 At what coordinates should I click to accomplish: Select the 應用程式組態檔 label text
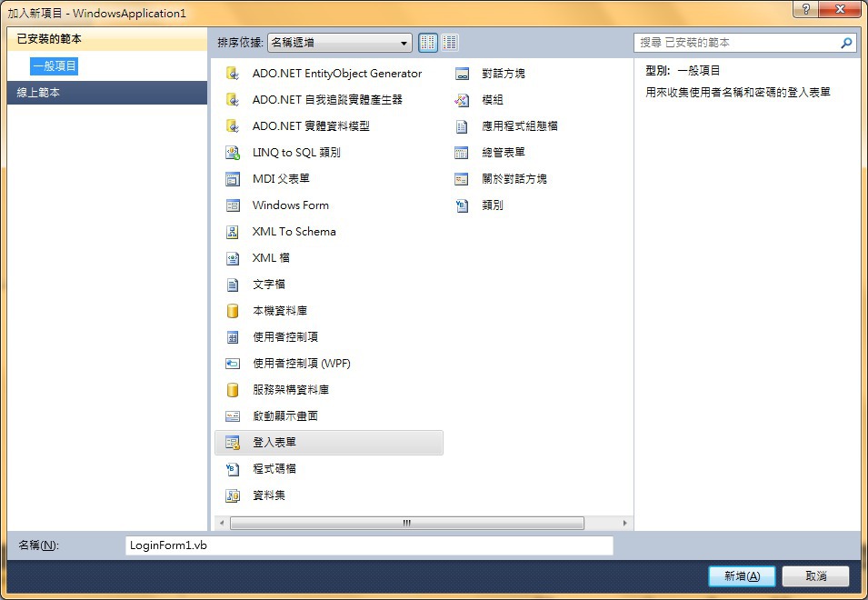519,126
